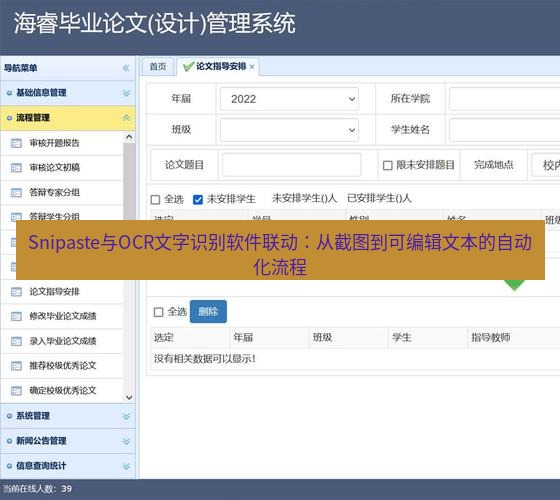Click 没有相关数据可以显示! message

(205, 359)
